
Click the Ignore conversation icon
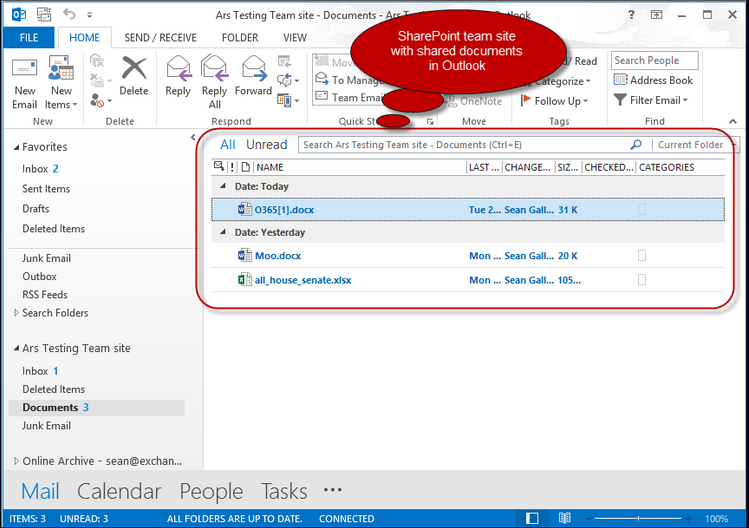(97, 61)
